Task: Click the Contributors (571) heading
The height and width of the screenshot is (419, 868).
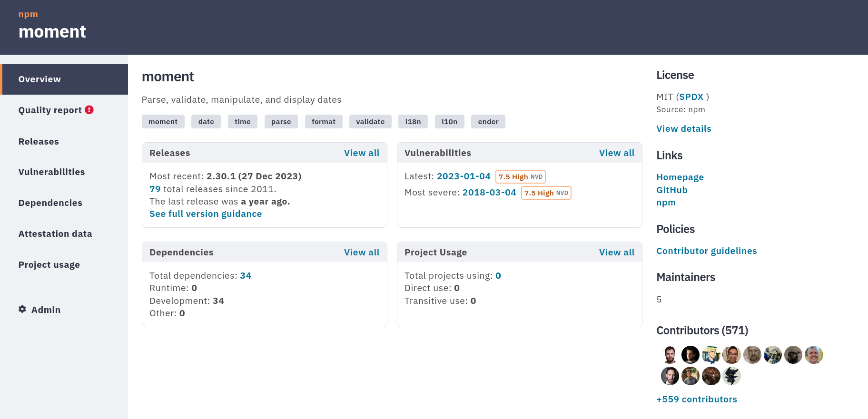Action: 702,331
